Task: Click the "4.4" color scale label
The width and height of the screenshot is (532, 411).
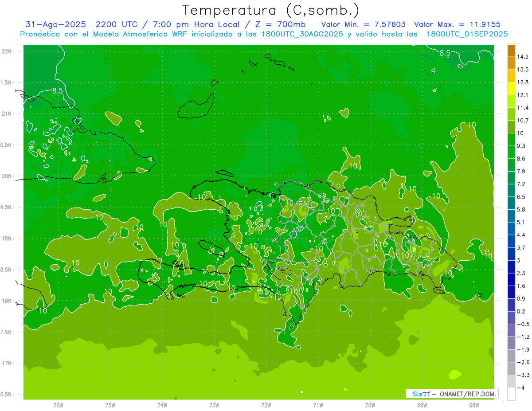Action: (x=521, y=235)
